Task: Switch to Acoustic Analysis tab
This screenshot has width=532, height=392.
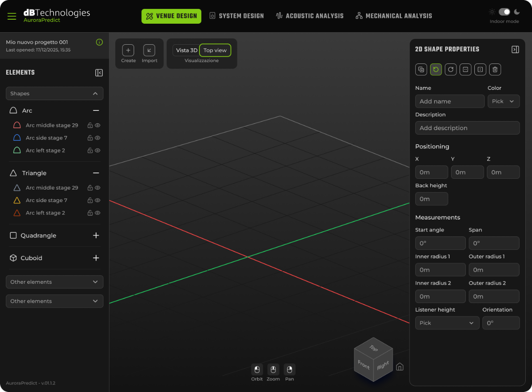Action: click(x=309, y=16)
